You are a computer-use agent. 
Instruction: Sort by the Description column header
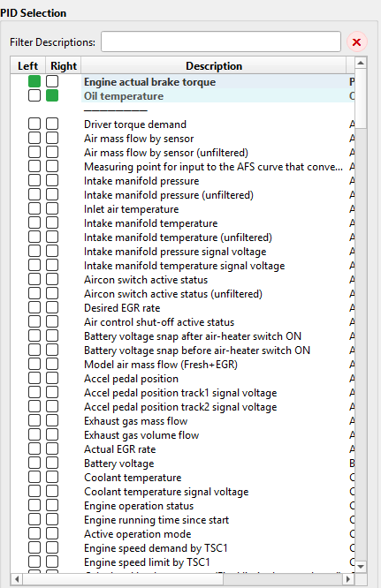pyautogui.click(x=214, y=66)
